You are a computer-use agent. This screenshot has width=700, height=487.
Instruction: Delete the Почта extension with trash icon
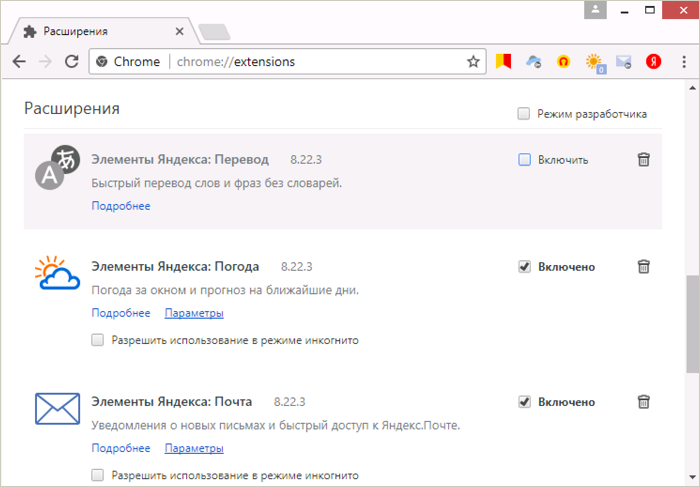(643, 402)
